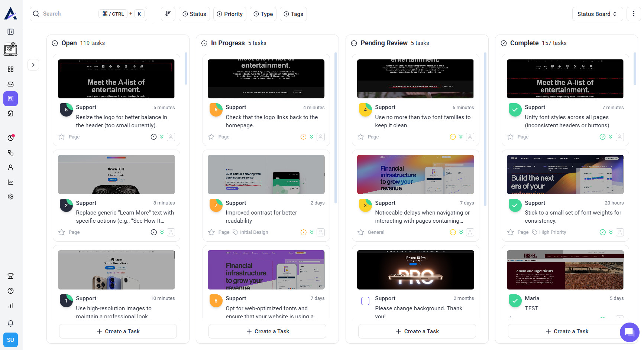Image resolution: width=644 pixels, height=350 pixels.
Task: Open the dashboard grid icon in sidebar
Action: (x=11, y=69)
